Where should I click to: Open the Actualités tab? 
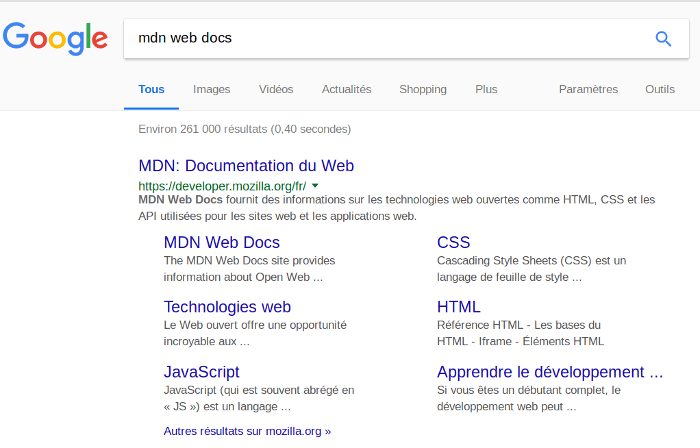pos(346,89)
